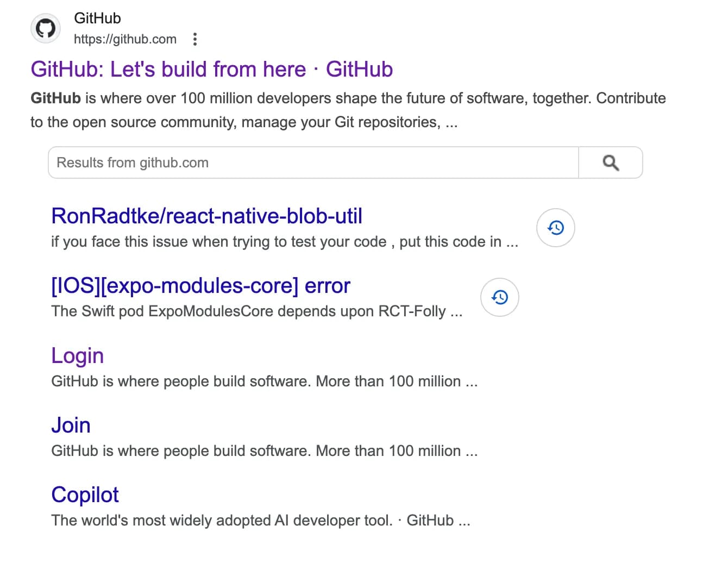
Task: Click the history clock icon beside expo-modules-core result
Action: (x=499, y=297)
